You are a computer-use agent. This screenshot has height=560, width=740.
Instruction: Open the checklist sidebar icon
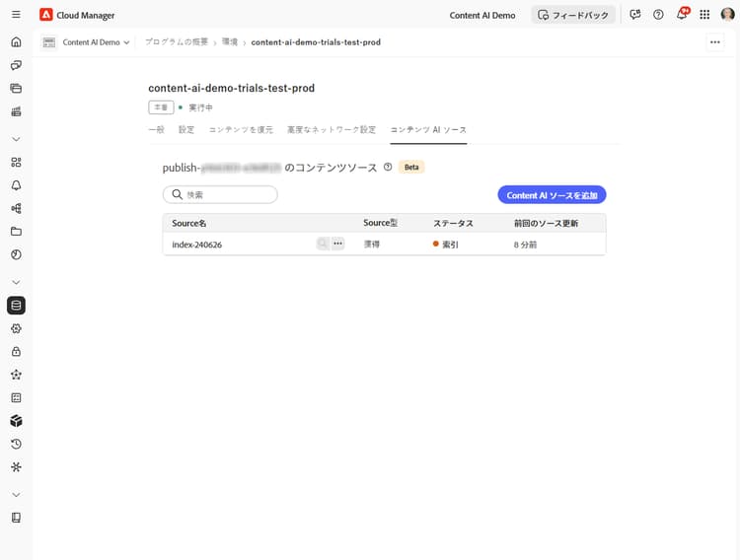click(16, 397)
